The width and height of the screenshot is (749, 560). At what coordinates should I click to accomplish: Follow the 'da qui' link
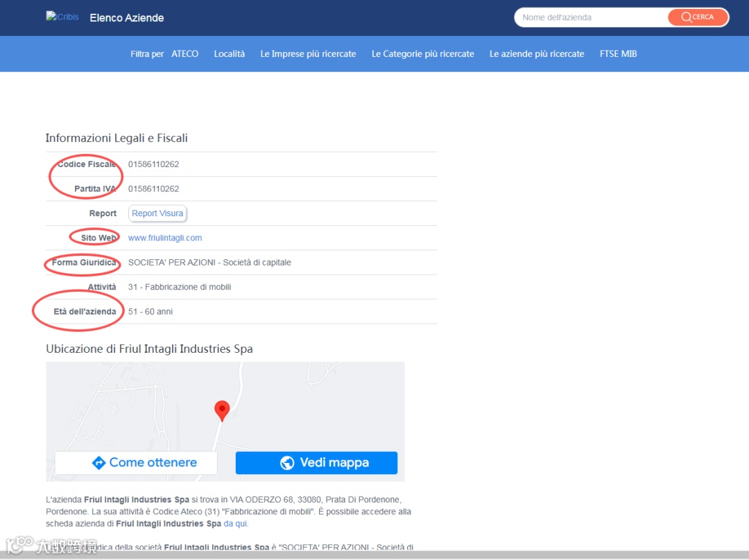(236, 524)
